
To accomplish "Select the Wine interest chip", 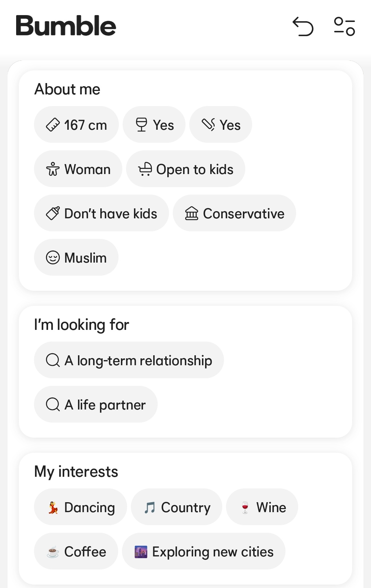I will coord(262,507).
